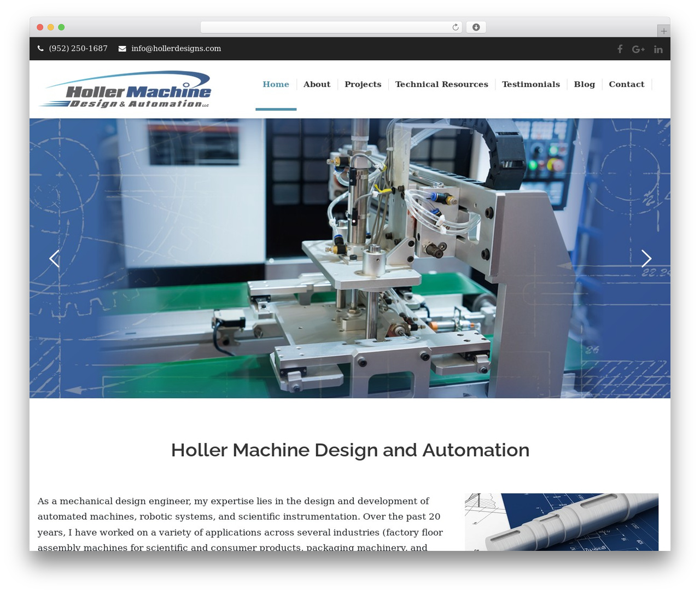The image size is (700, 593).
Task: Open the Facebook social icon
Action: pyautogui.click(x=620, y=49)
